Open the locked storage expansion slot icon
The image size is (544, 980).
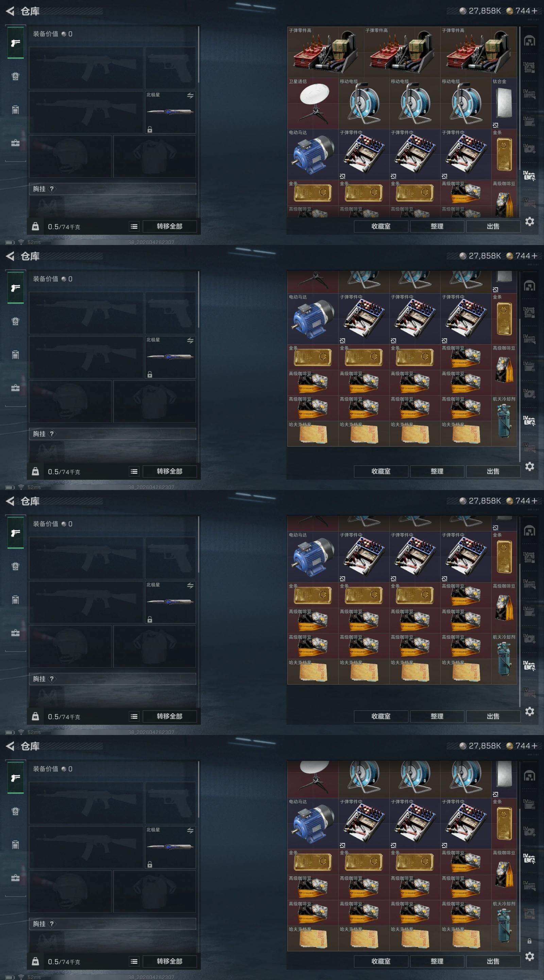[x=529, y=941]
